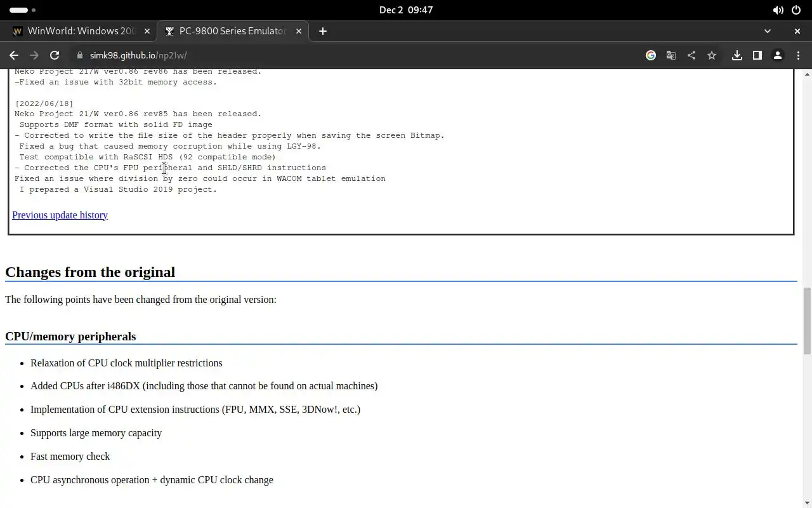
Task: Click the forward navigation arrow
Action: coord(34,55)
